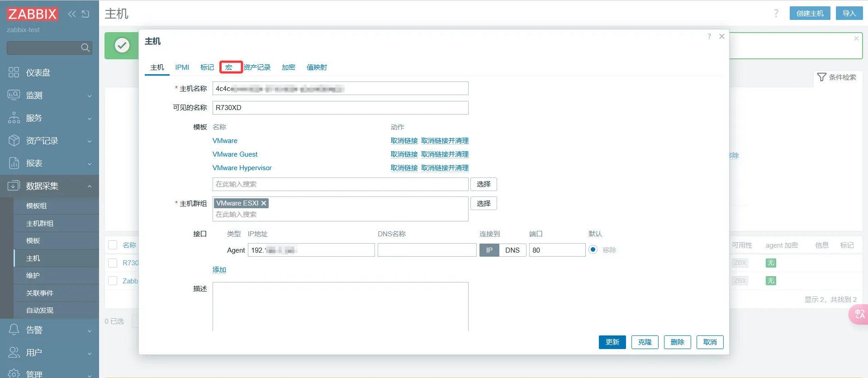Open the 用户 users icon
The width and height of the screenshot is (868, 378).
click(14, 352)
